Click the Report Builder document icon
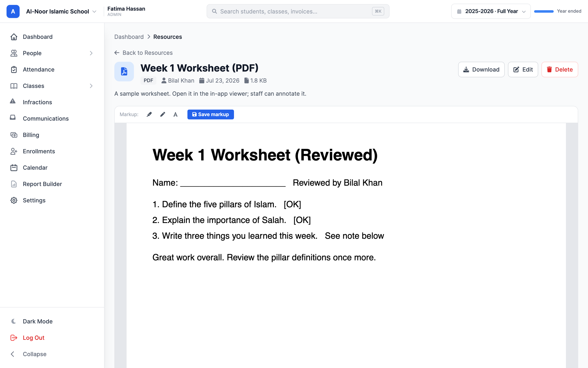 pos(14,184)
